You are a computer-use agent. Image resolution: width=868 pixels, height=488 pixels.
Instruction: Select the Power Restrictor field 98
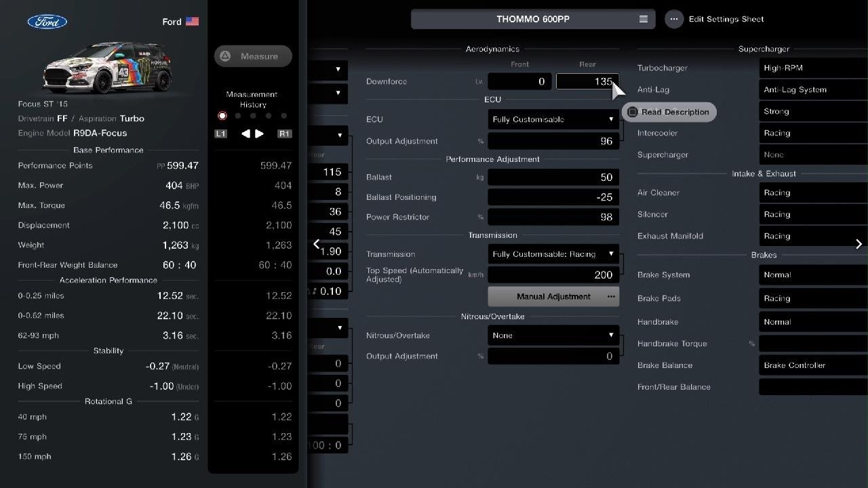click(553, 217)
